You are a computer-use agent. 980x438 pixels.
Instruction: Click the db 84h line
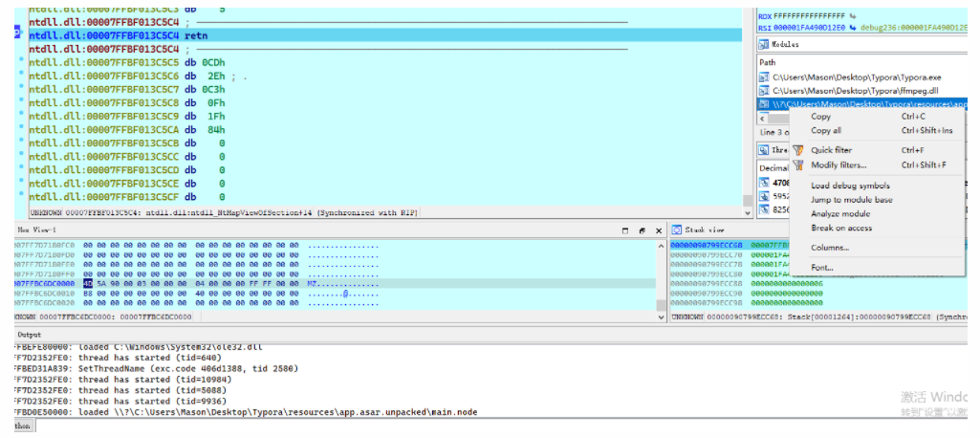[127, 130]
